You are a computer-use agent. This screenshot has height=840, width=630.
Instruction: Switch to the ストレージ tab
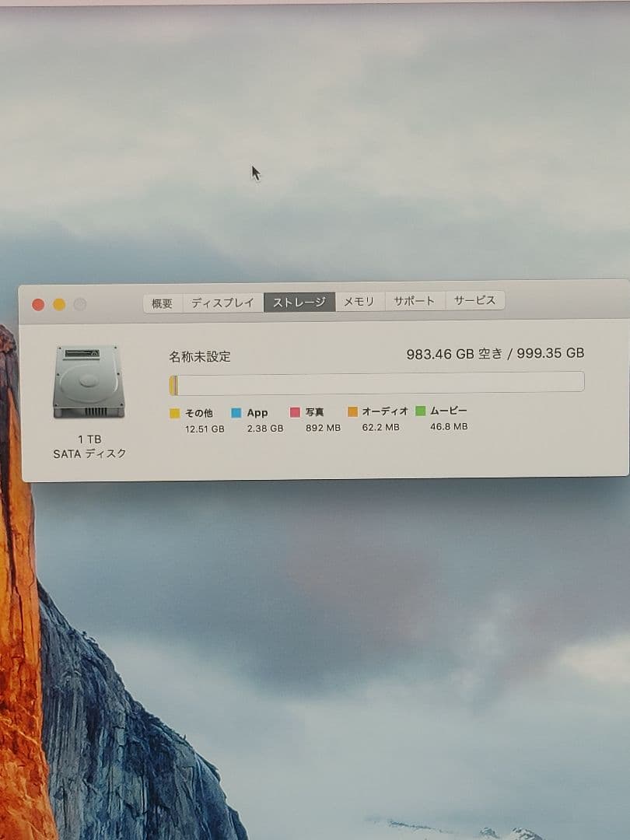coord(301,300)
